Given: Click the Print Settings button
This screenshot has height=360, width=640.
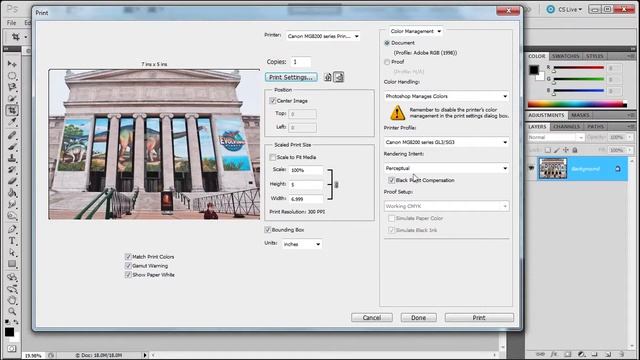Looking at the screenshot, I should click(x=291, y=77).
